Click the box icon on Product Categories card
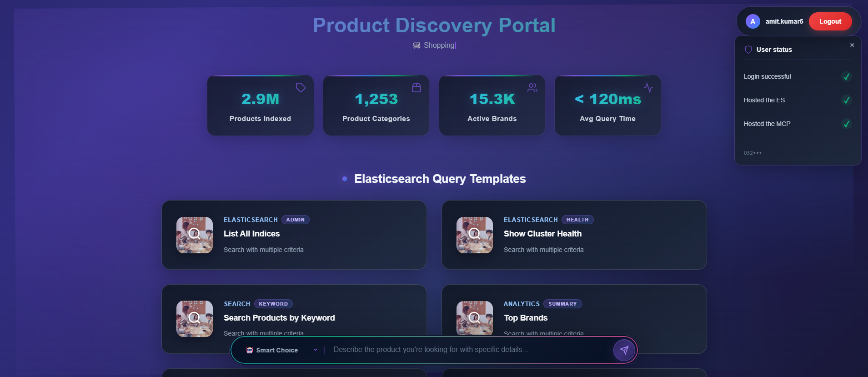868x377 pixels. 416,87
